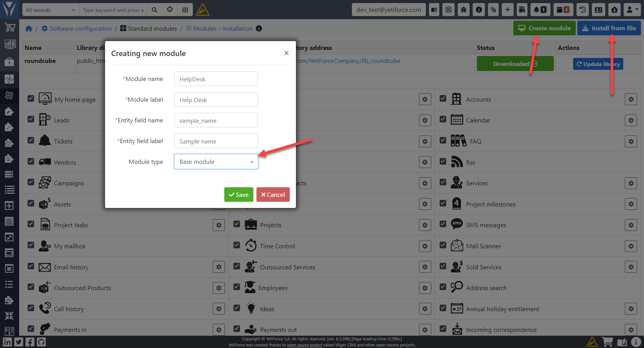This screenshot has width=644, height=348.
Task: Click the Entity field name input
Action: click(216, 120)
